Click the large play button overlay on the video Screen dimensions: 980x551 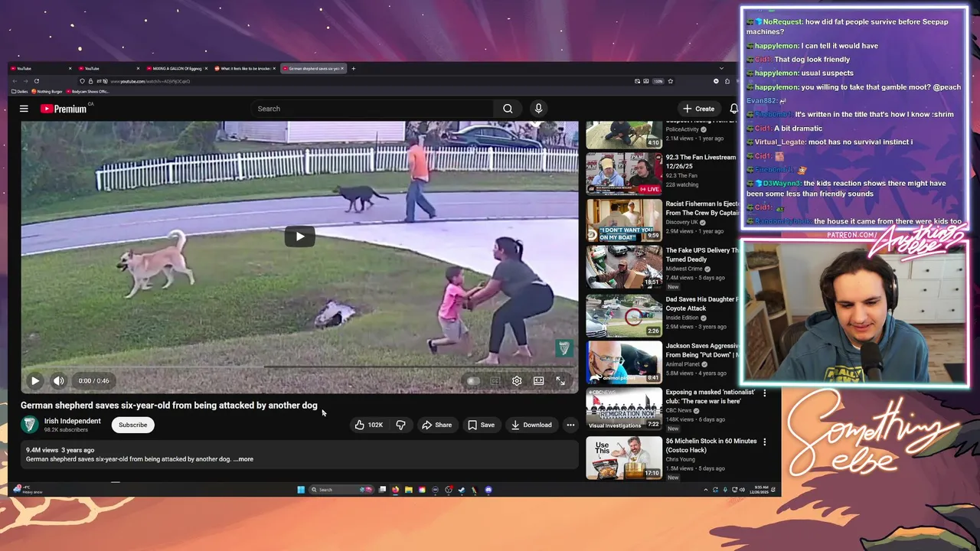299,236
